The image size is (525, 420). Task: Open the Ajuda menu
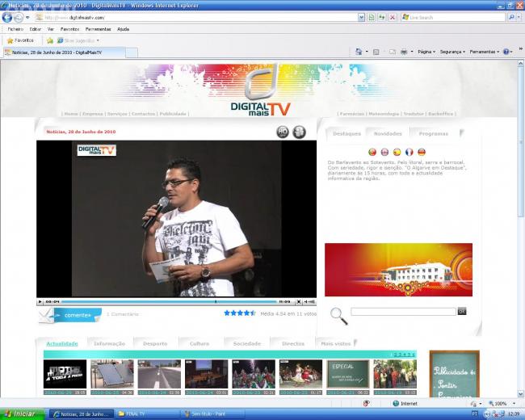click(x=124, y=29)
